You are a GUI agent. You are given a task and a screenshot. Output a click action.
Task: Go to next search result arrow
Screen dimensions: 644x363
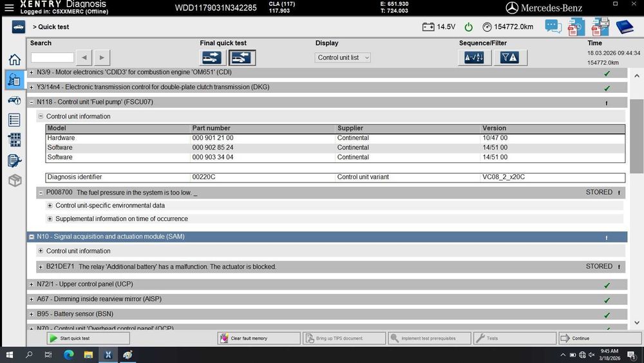(x=102, y=57)
